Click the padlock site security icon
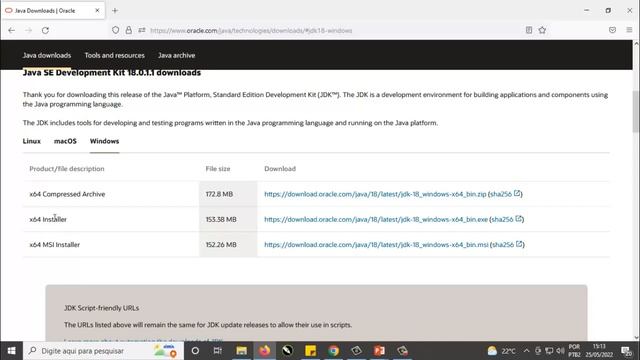 click(x=129, y=30)
